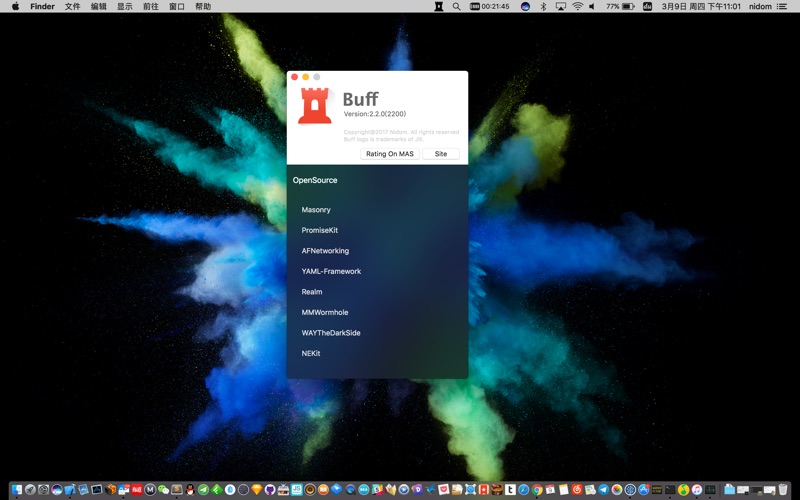
Task: Click the date and time 下午11:01
Action: click(701, 6)
